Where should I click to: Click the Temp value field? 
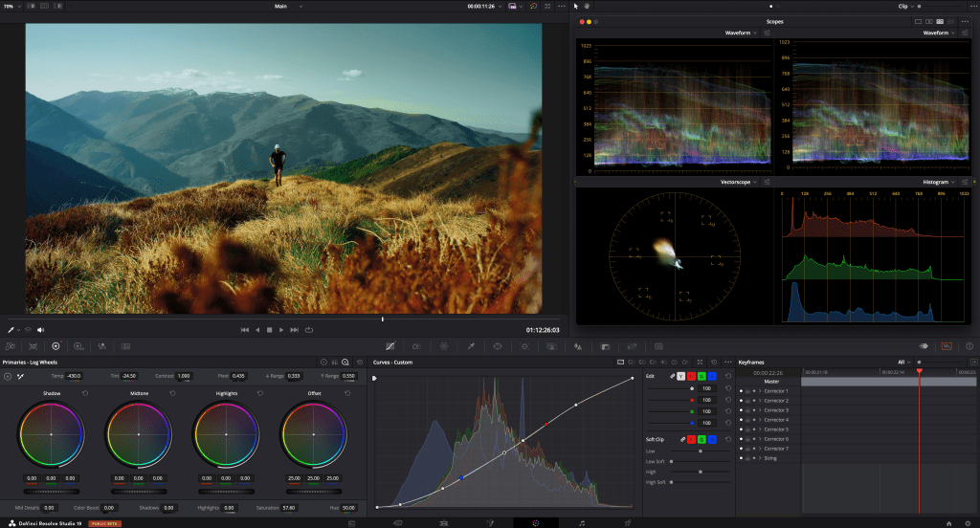point(74,376)
